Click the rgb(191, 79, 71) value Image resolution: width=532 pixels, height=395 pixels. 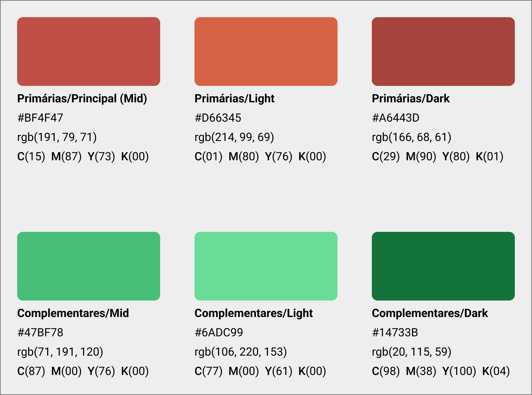[x=57, y=137]
